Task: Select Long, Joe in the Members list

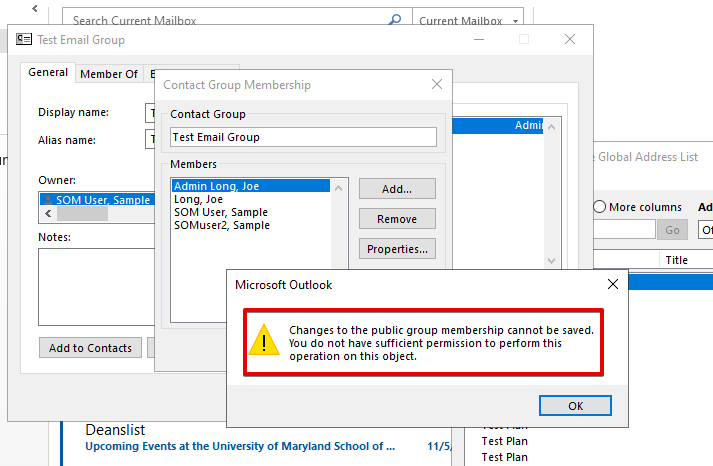Action: tap(198, 199)
